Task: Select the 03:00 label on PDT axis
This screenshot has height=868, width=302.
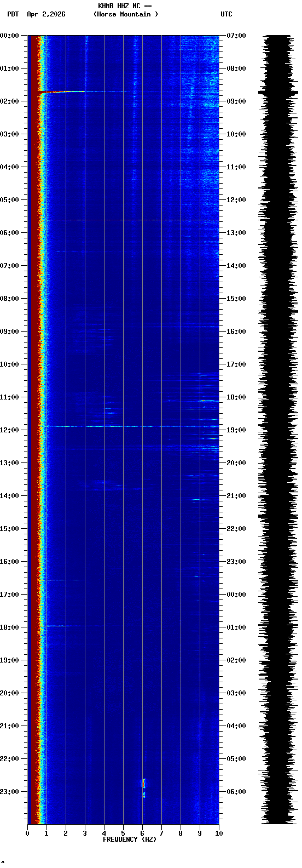Action: [x=9, y=134]
